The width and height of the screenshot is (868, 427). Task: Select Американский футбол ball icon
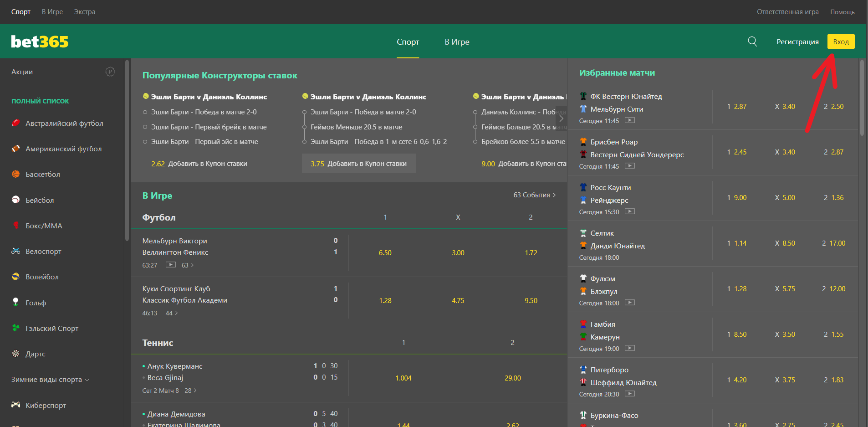(16, 149)
